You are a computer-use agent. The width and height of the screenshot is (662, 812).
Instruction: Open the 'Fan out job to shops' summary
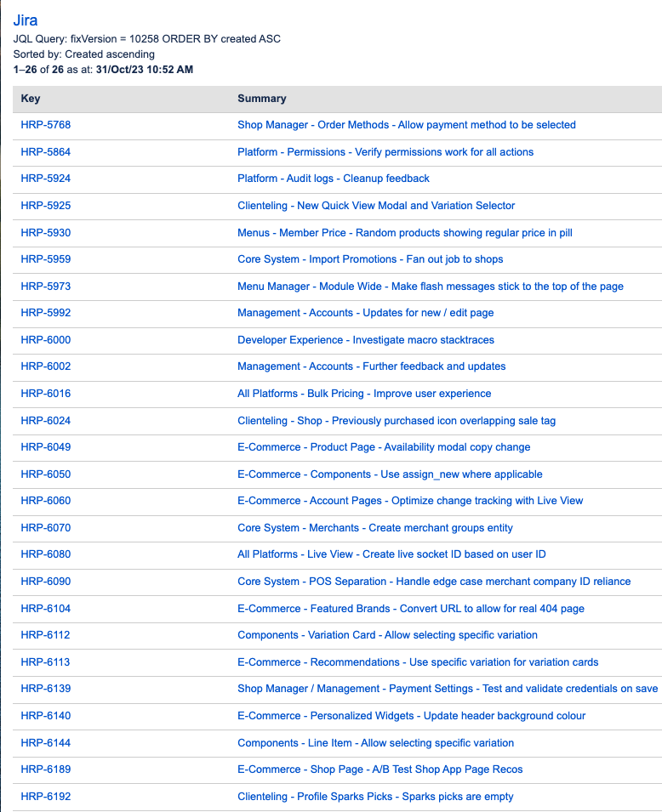(x=370, y=259)
